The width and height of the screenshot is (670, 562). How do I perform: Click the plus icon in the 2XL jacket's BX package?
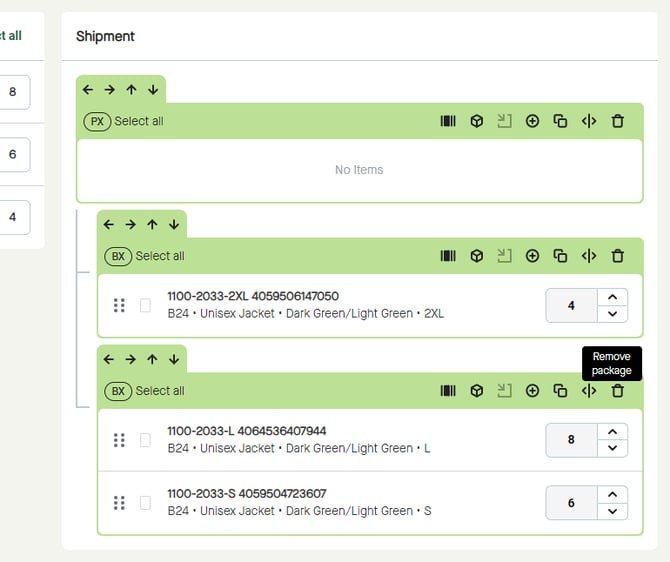click(x=532, y=256)
